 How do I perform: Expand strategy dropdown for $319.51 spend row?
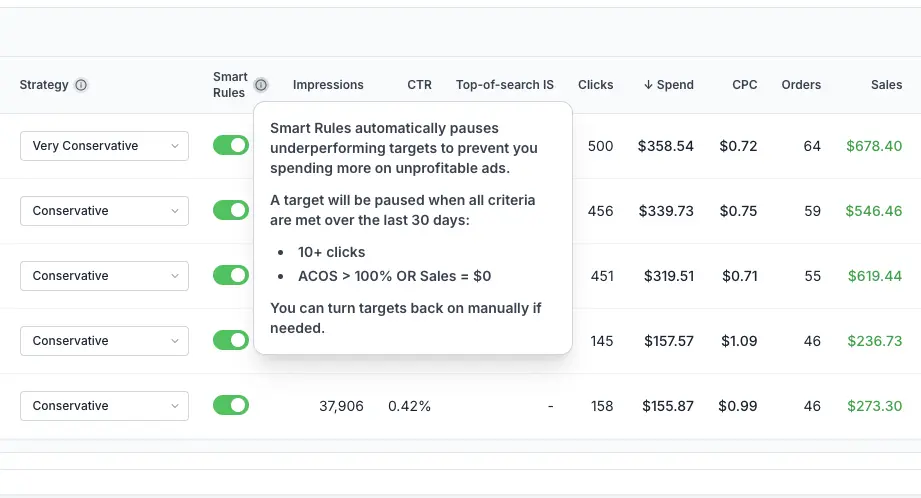[x=105, y=276]
